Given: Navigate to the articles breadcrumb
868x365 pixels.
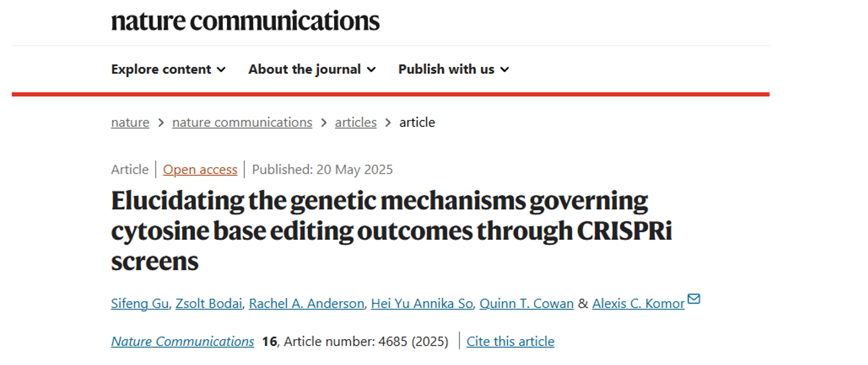Looking at the screenshot, I should pos(356,122).
